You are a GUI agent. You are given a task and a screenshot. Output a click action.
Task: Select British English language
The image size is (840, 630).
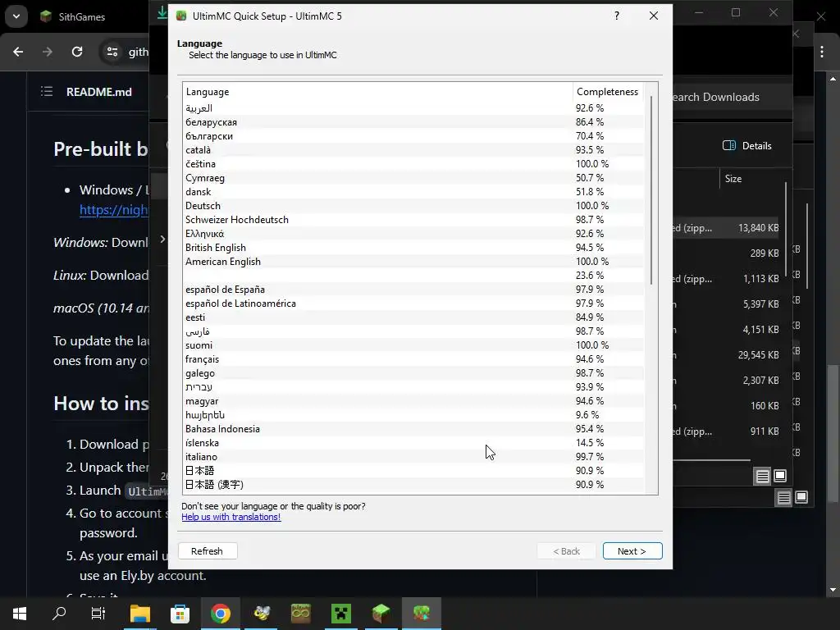(x=413, y=248)
